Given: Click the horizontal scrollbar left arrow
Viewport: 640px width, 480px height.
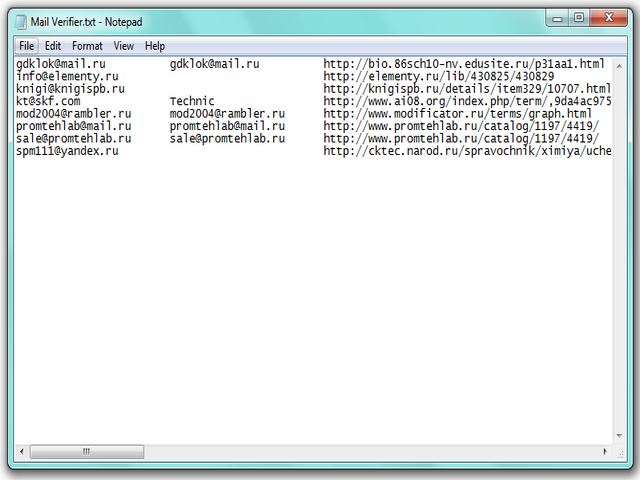Looking at the screenshot, I should pyautogui.click(x=19, y=451).
